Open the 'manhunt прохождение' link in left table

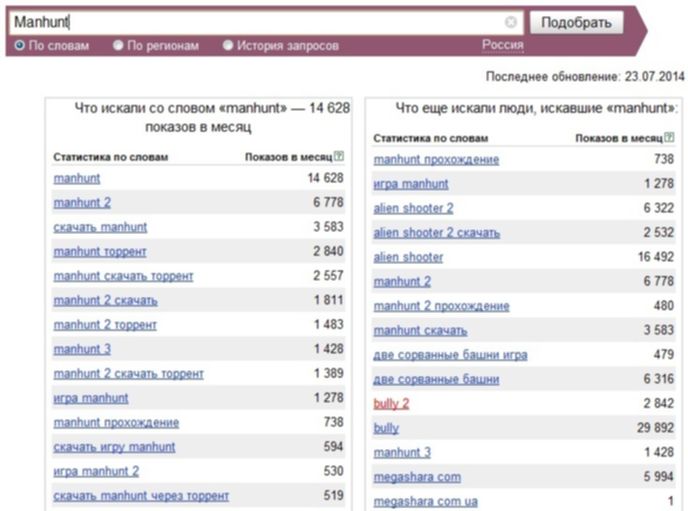(x=116, y=422)
